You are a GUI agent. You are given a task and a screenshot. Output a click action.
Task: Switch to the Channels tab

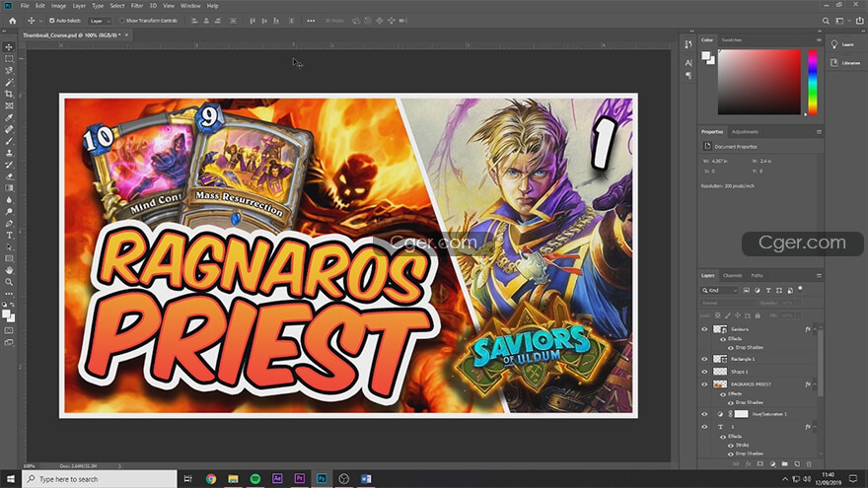732,275
